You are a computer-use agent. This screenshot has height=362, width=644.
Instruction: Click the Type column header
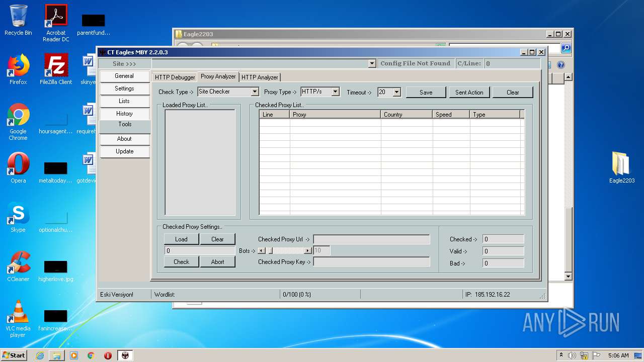point(495,115)
